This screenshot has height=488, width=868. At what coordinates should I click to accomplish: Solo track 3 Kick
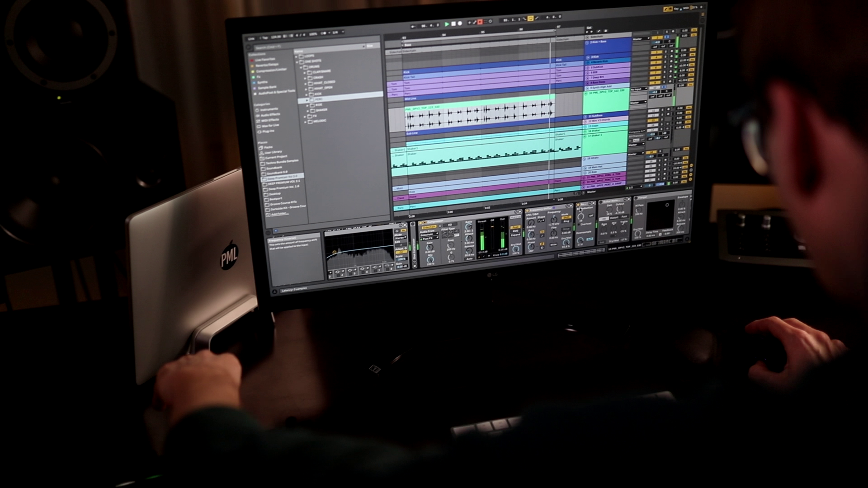[x=665, y=52]
